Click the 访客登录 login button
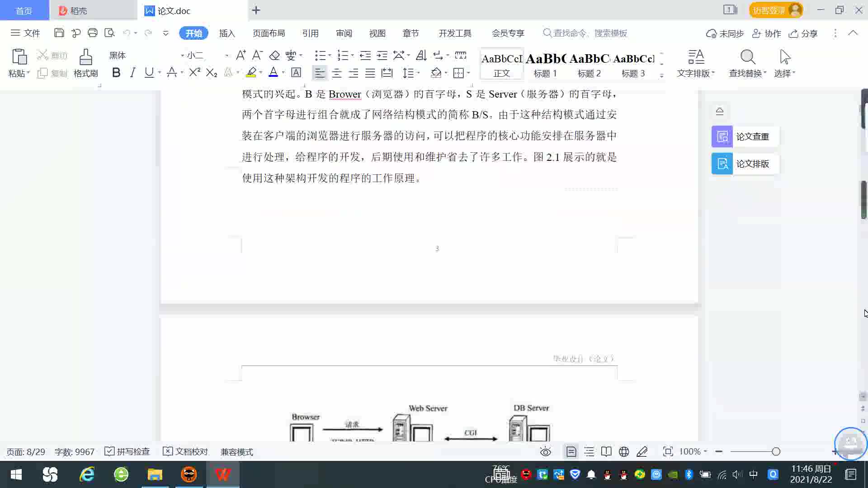The height and width of the screenshot is (488, 868). (x=776, y=10)
